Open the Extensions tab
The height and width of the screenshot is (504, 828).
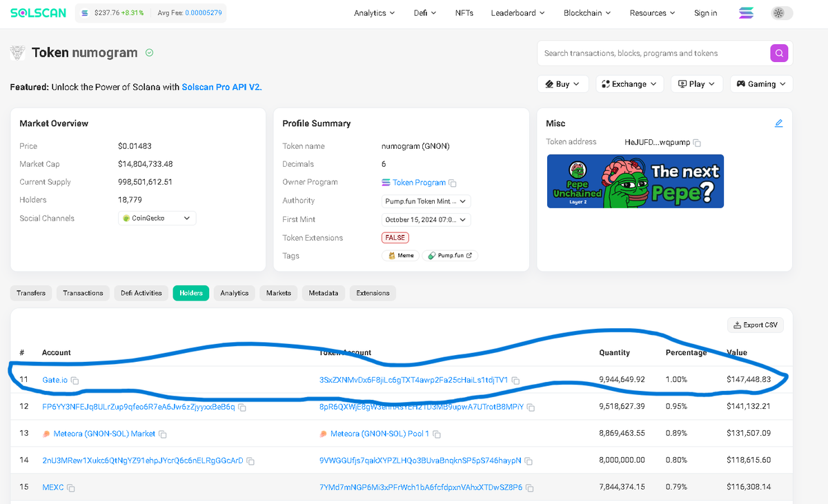click(373, 293)
